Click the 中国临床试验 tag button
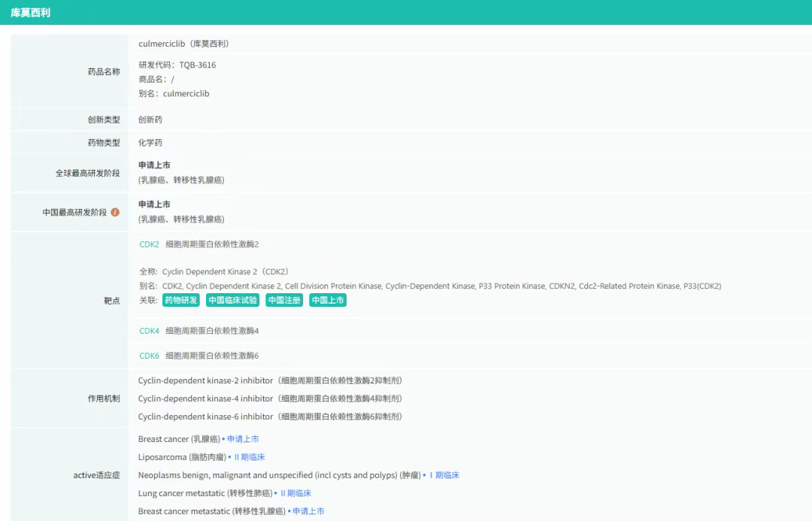 tap(232, 300)
